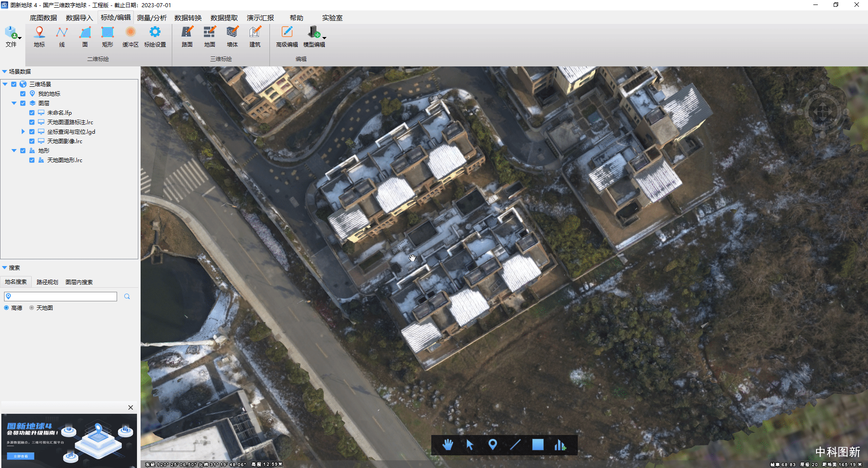The height and width of the screenshot is (468, 868).
Task: Toggle the 天地图道路标注.lrc layer checkbox
Action: coord(32,122)
